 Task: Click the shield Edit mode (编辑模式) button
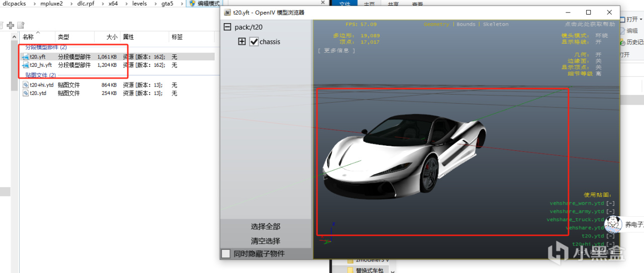coord(204,4)
